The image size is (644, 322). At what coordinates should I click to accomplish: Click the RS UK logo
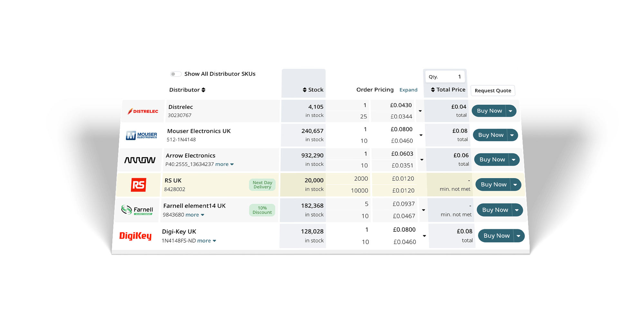click(138, 185)
